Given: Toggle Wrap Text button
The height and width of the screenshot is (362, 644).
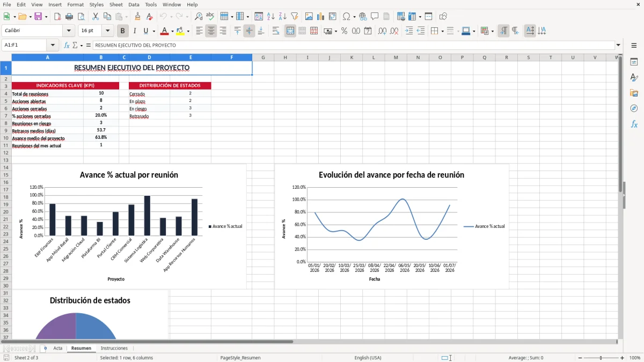Looking at the screenshot, I should 276,31.
